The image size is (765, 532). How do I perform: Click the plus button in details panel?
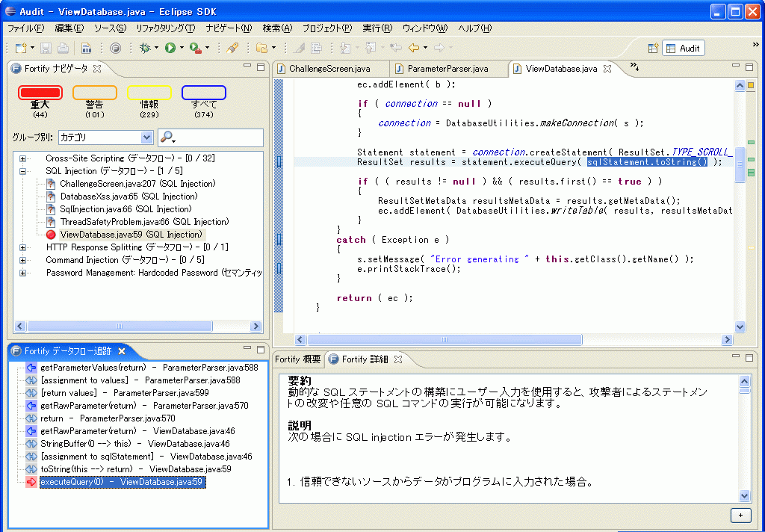coord(740,515)
